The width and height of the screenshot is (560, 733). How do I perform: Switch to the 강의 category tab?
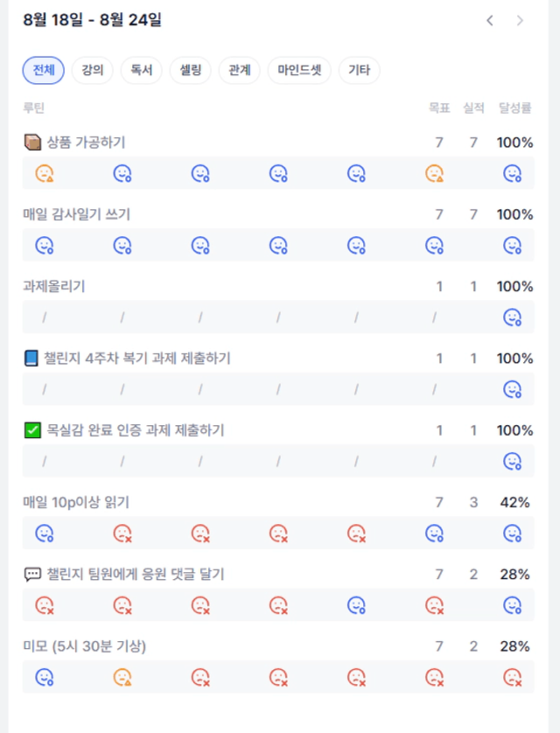[92, 70]
